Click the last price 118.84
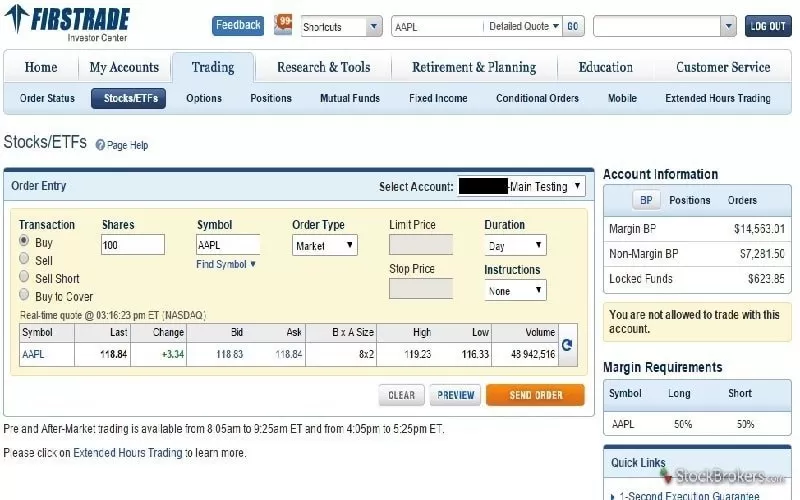Screen dimensions: 800x500 click(113, 354)
